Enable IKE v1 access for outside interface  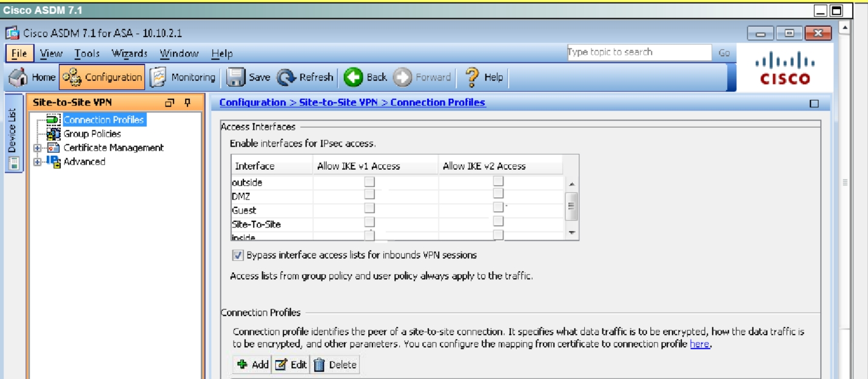click(369, 182)
